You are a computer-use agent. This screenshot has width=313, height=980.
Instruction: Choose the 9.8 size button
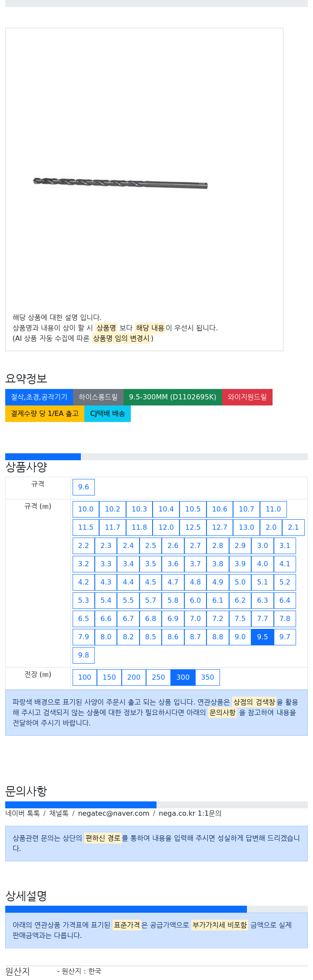tap(83, 655)
